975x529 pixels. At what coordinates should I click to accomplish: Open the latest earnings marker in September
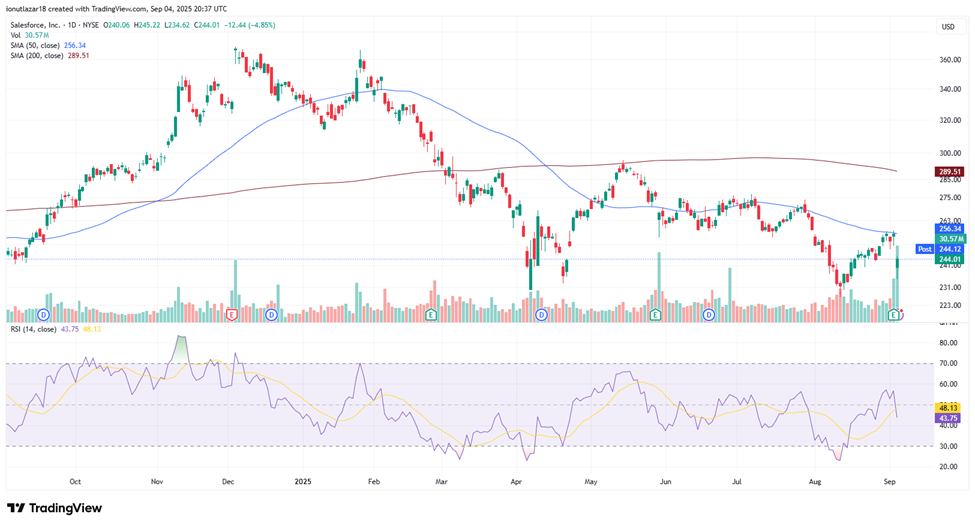pos(893,314)
